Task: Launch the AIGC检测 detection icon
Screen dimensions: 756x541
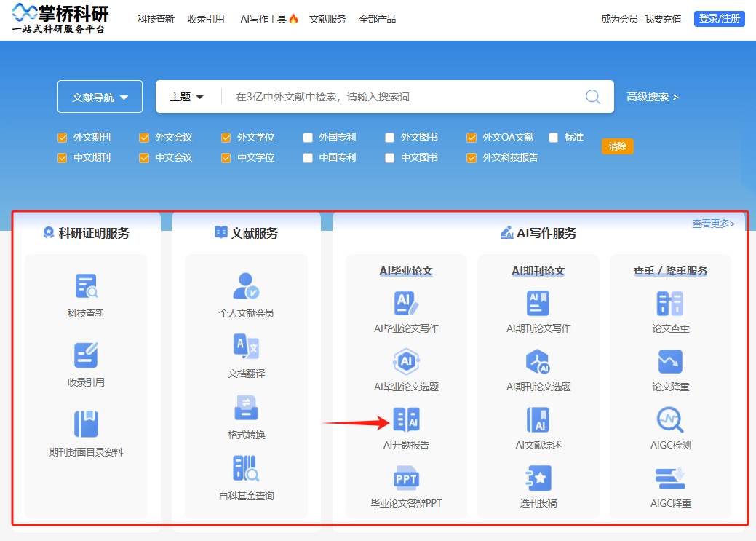Action: [670, 420]
